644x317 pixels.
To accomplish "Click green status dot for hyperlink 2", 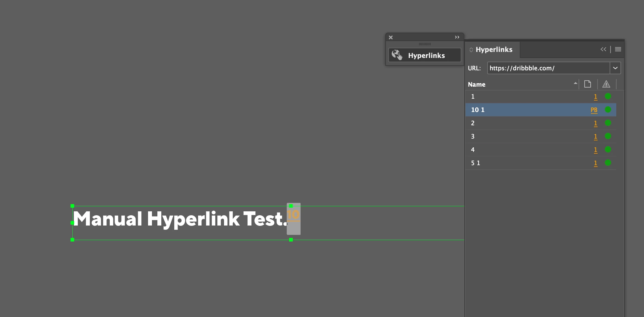I will (x=608, y=123).
